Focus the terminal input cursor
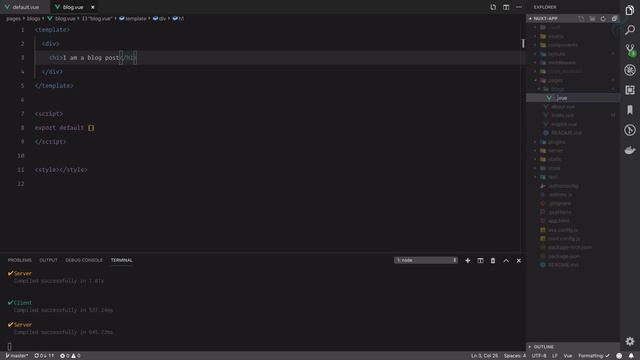This screenshot has height=360, width=640. click(9, 347)
